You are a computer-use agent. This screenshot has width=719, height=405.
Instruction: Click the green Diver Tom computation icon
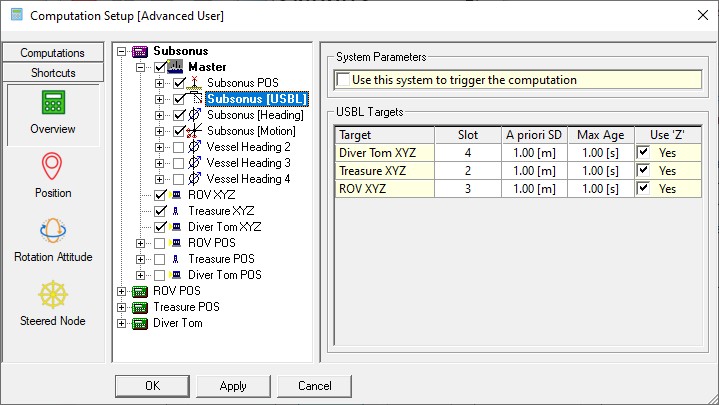click(140, 324)
